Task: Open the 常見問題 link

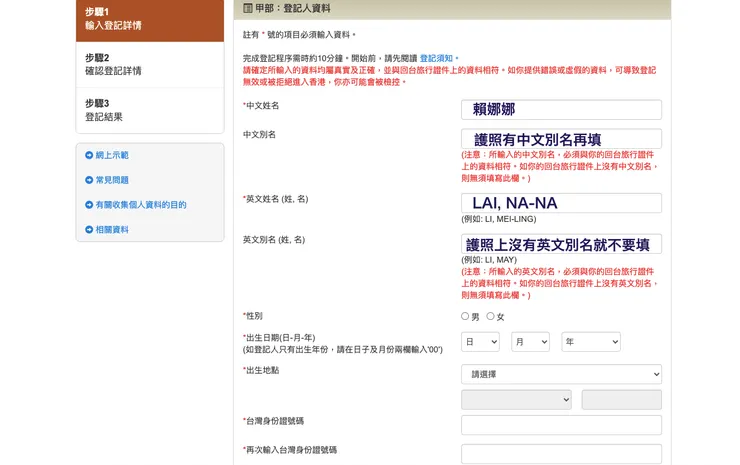Action: [x=112, y=180]
